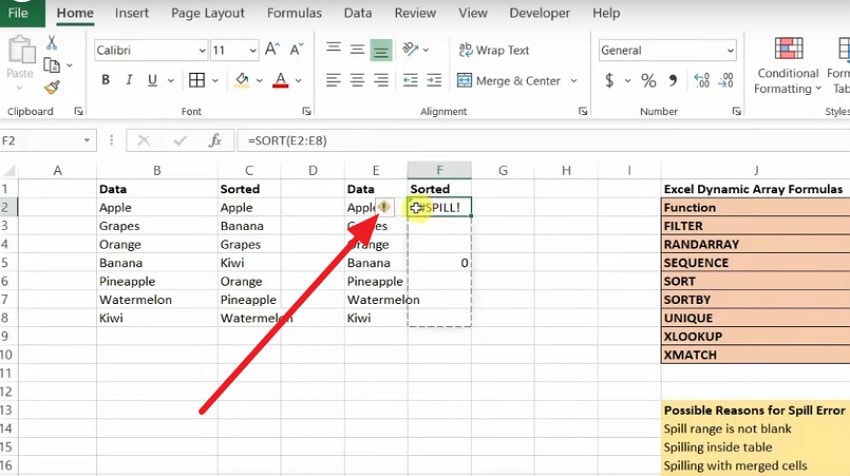This screenshot has width=850, height=476.
Task: Increase font size with the larger A
Action: pos(272,50)
